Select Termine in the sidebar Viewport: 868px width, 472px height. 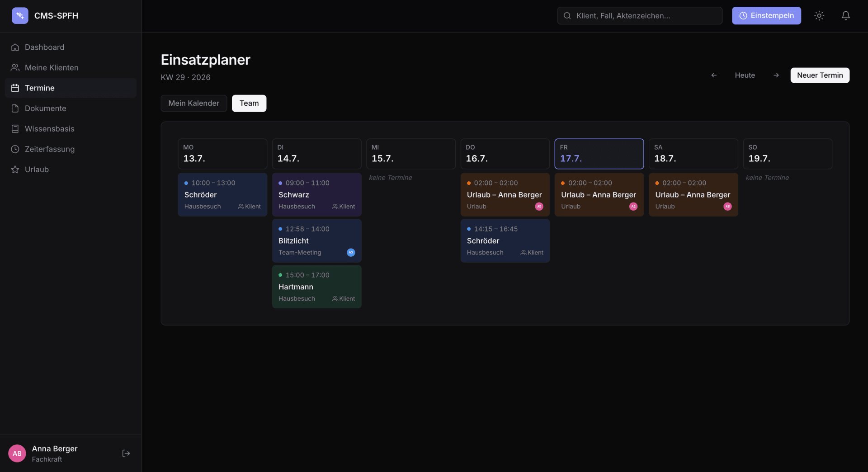71,88
